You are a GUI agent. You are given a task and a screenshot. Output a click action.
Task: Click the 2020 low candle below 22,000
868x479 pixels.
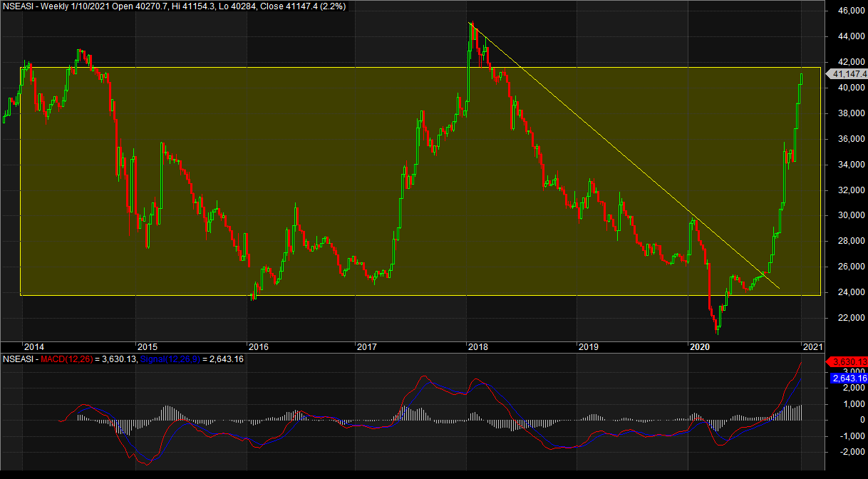click(718, 328)
